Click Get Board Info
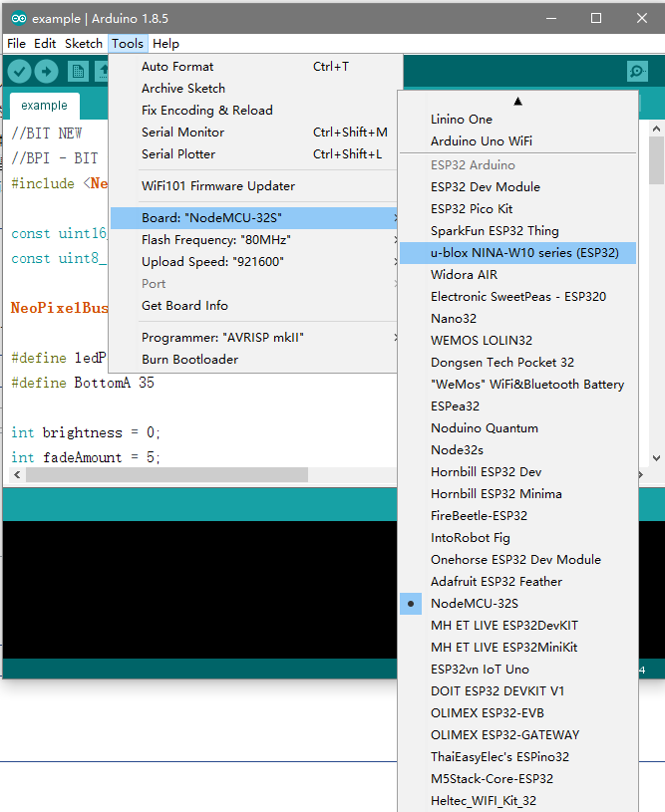Screen dimensions: 665x812 click(x=184, y=306)
